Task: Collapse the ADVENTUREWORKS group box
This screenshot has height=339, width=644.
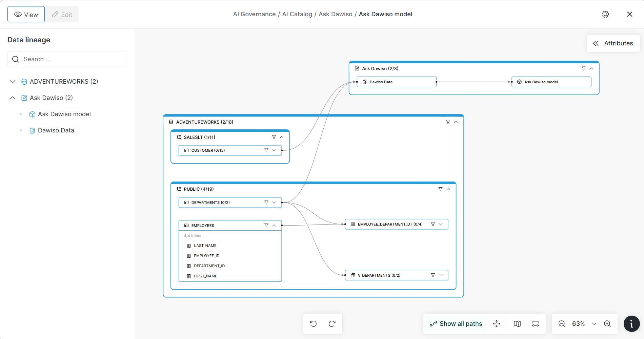Action: coord(456,122)
